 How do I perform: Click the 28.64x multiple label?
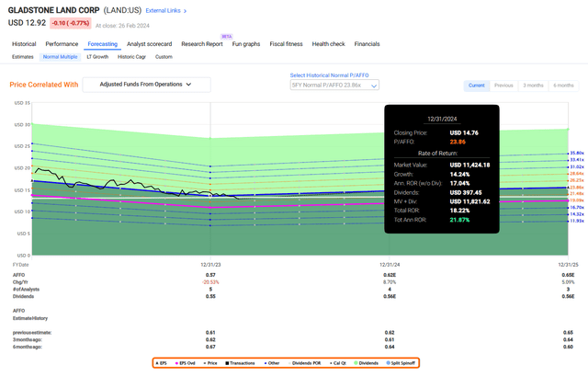point(577,174)
